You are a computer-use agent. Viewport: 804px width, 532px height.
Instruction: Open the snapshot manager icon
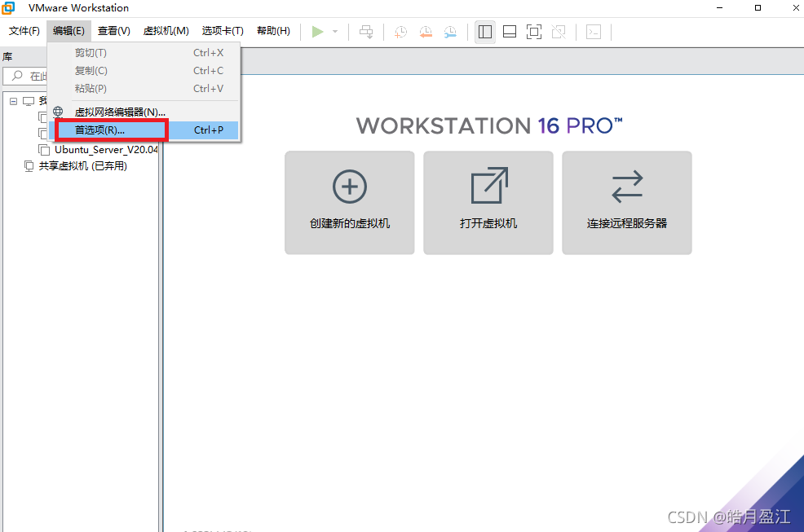click(x=450, y=32)
